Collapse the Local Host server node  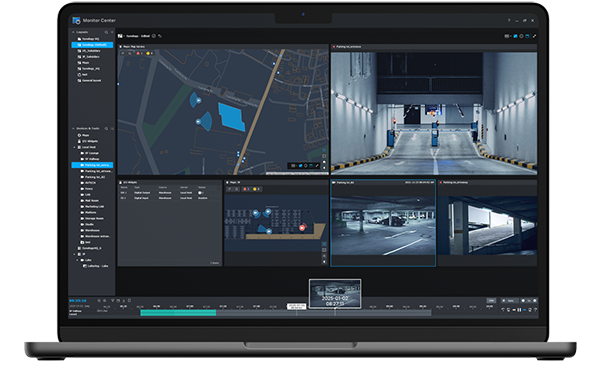[75, 147]
